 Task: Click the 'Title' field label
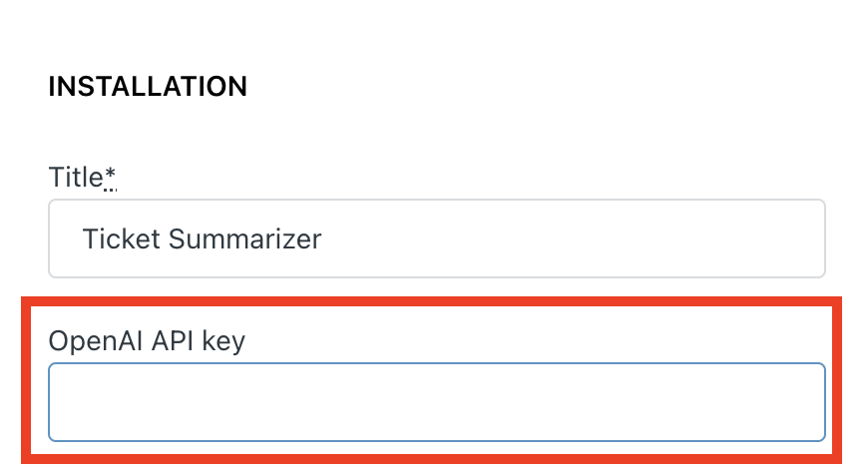76,178
